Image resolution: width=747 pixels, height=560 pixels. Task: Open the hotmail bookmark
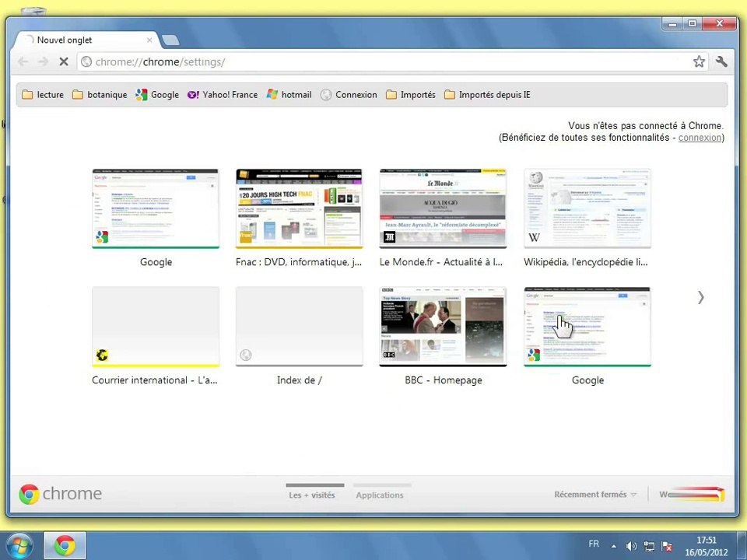(x=289, y=95)
